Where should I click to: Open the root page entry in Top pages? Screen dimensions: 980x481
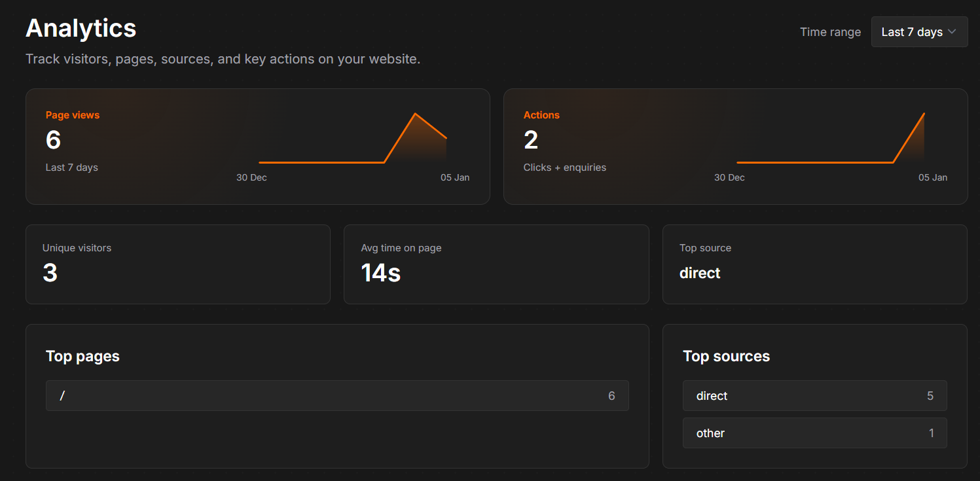[336, 395]
